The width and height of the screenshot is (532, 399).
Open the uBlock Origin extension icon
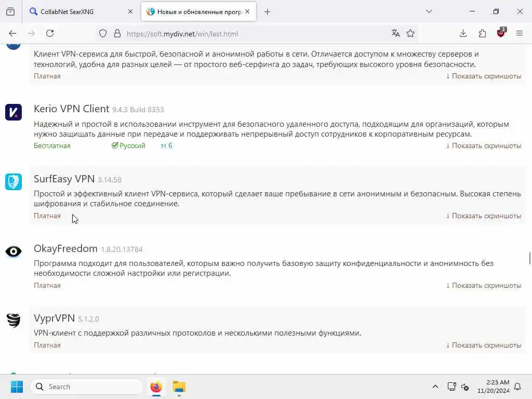point(501,33)
